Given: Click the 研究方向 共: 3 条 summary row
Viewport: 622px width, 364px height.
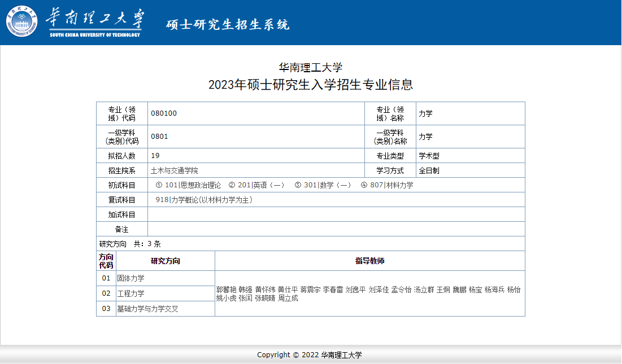Looking at the screenshot, I should (311, 244).
